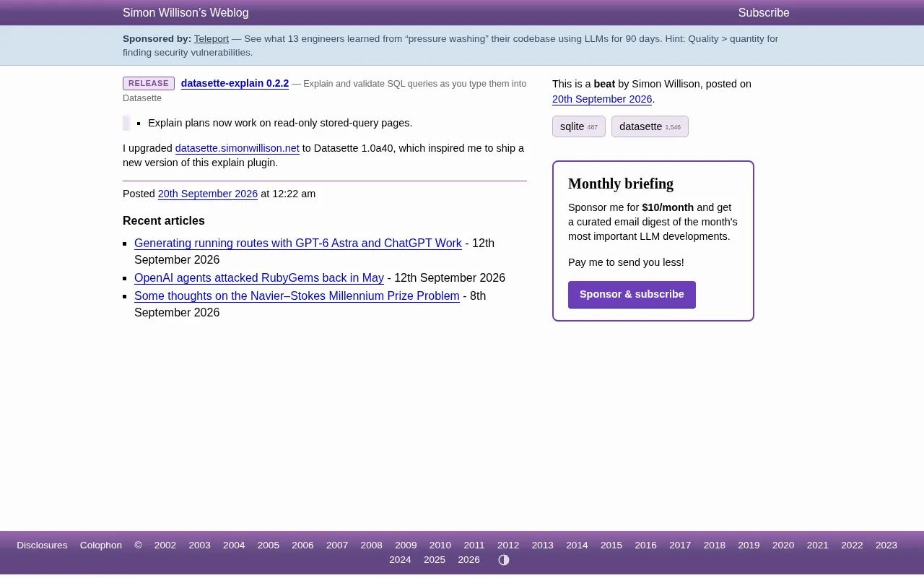View the 2006 archive
The width and height of the screenshot is (924, 578).
coord(302,545)
